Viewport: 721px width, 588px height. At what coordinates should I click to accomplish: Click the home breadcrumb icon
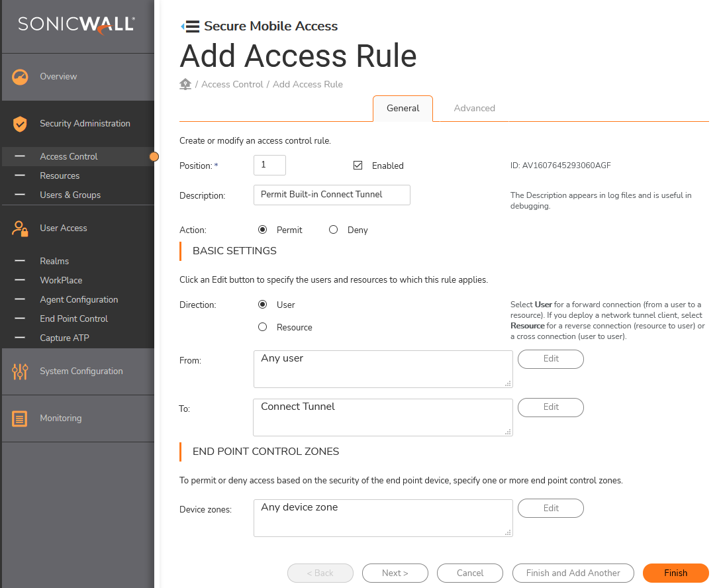[185, 84]
